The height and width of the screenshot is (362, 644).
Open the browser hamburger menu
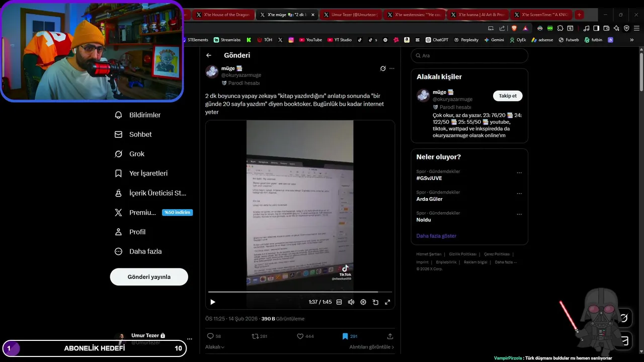tap(636, 28)
